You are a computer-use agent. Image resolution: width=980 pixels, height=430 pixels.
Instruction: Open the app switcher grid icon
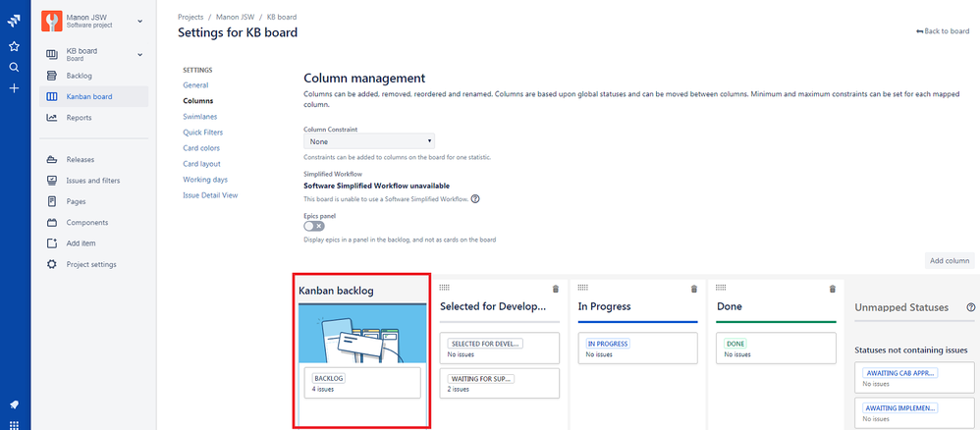[x=14, y=425]
